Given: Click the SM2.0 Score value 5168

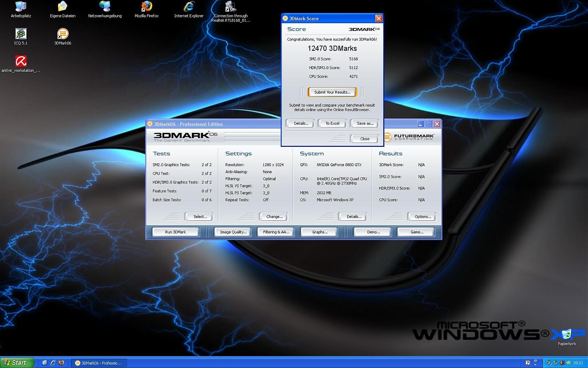Looking at the screenshot, I should pos(354,59).
